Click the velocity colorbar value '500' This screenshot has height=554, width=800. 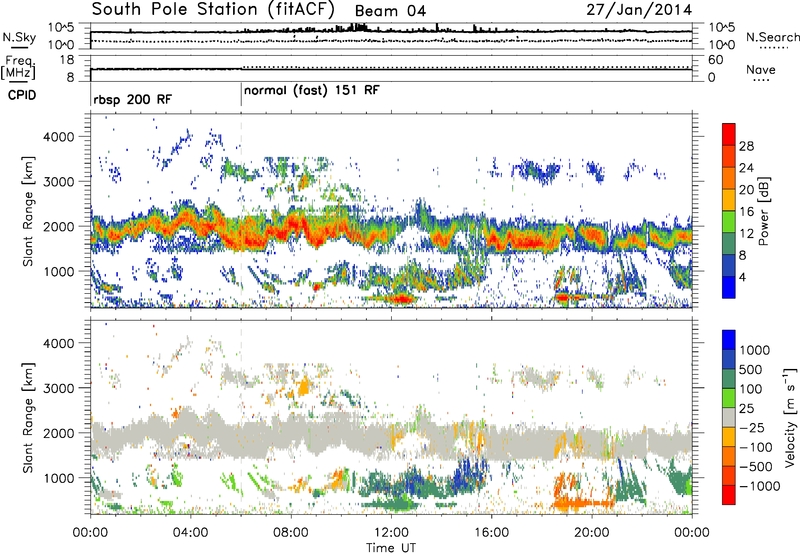751,369
